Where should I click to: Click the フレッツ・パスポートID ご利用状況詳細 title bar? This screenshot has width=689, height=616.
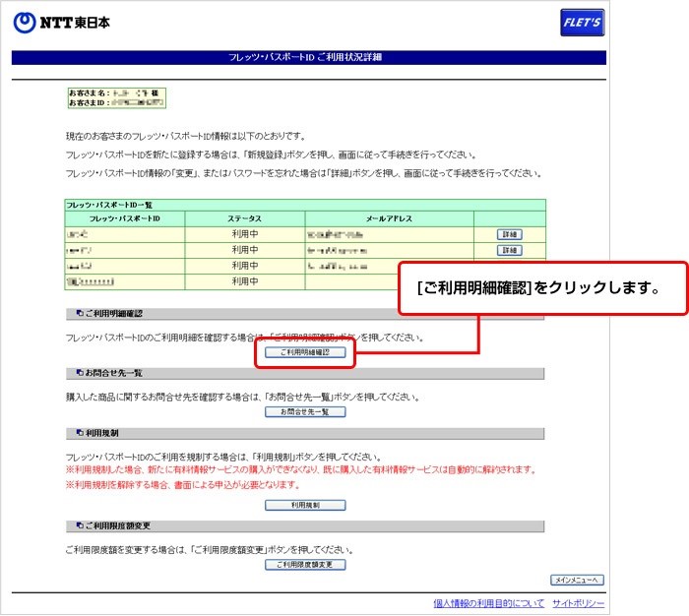[x=309, y=58]
